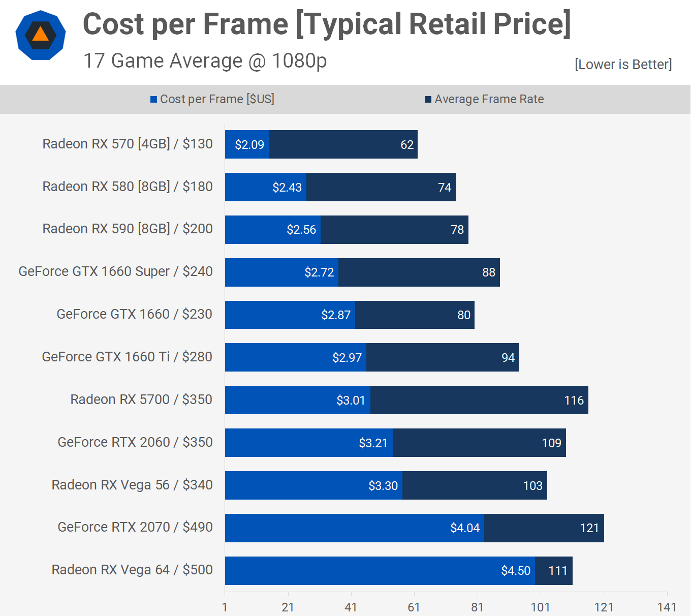691x616 pixels.
Task: Select the 'GeForce GTX 1660 Ti / $280' label
Action: (x=127, y=357)
